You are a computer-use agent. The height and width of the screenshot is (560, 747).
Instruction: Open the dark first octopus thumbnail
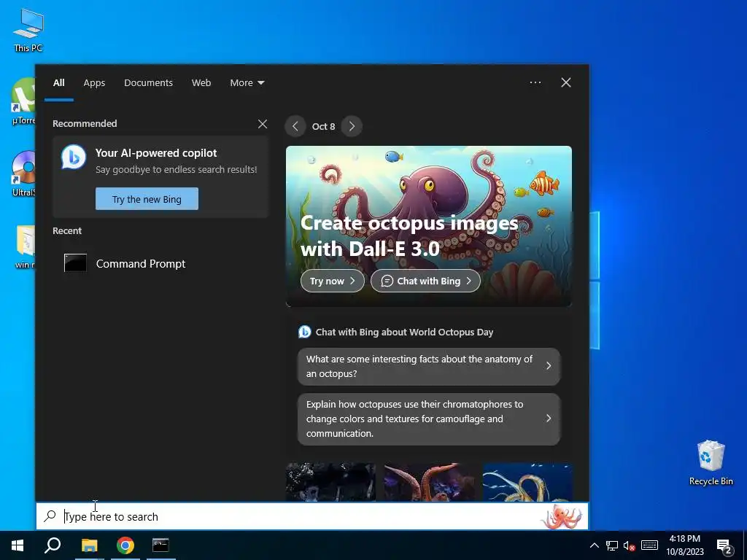point(330,482)
